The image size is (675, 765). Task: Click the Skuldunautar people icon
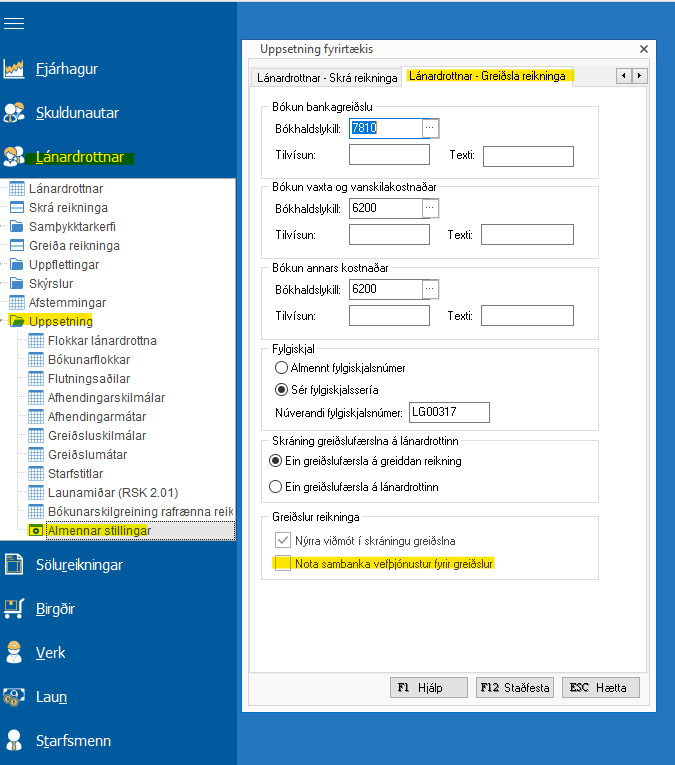click(x=14, y=113)
